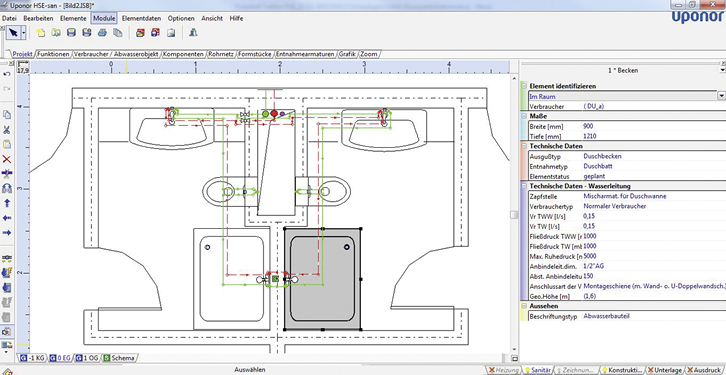This screenshot has height=375, width=726.
Task: Click the green figure toolbar icon
Action: point(194,32)
